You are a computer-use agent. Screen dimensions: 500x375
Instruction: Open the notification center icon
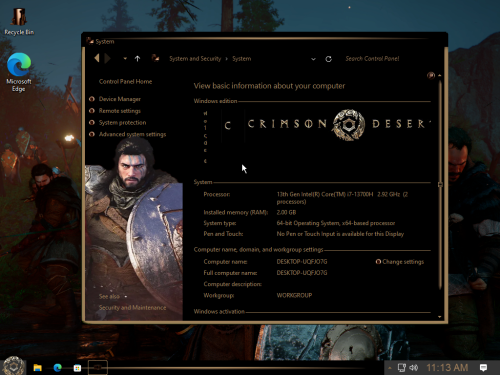(x=483, y=368)
